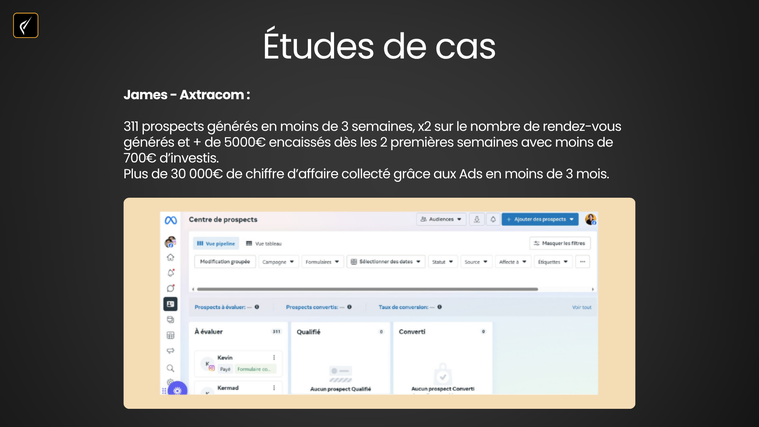This screenshot has width=759, height=427.
Task: Click the Modification groupée button
Action: pos(225,262)
